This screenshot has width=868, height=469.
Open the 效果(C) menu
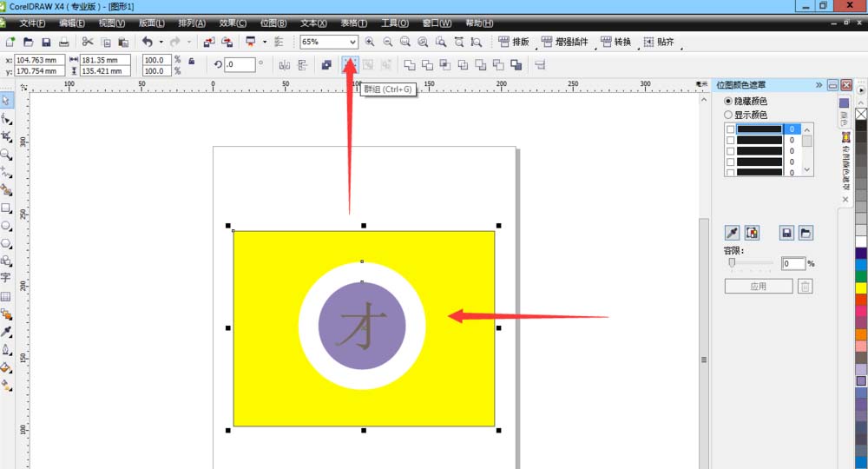[233, 23]
